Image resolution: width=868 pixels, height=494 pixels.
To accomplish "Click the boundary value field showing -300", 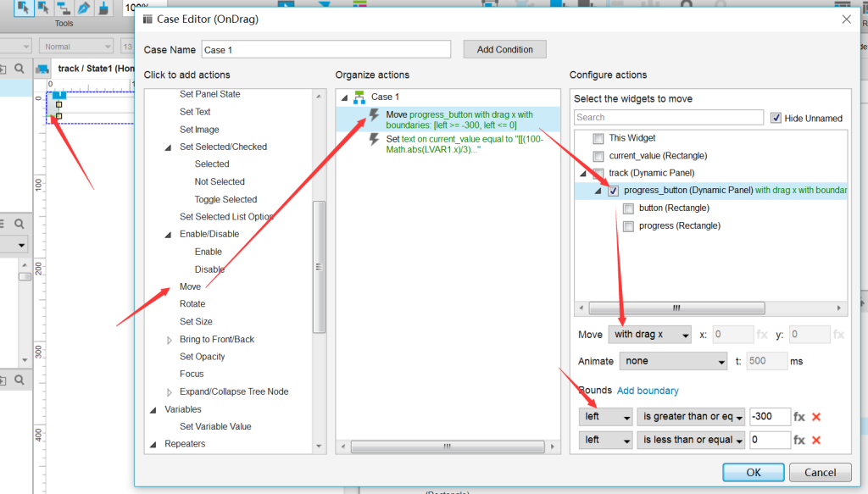I will click(770, 417).
